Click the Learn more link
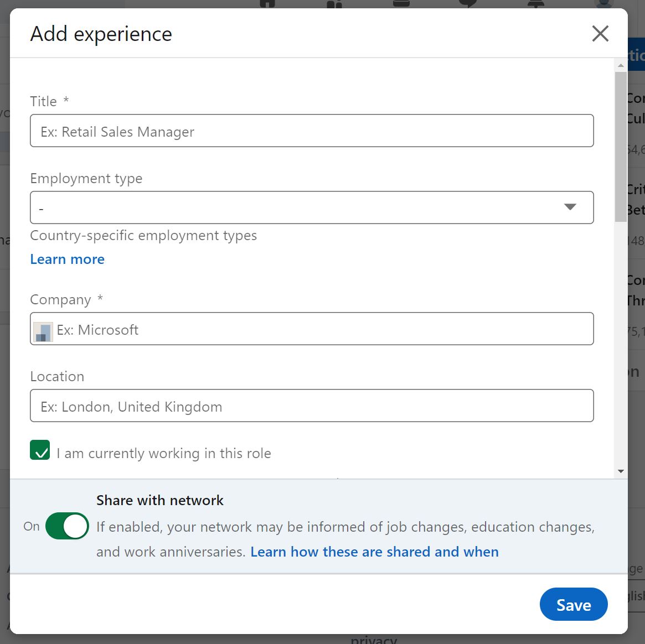This screenshot has height=644, width=645. pos(67,259)
